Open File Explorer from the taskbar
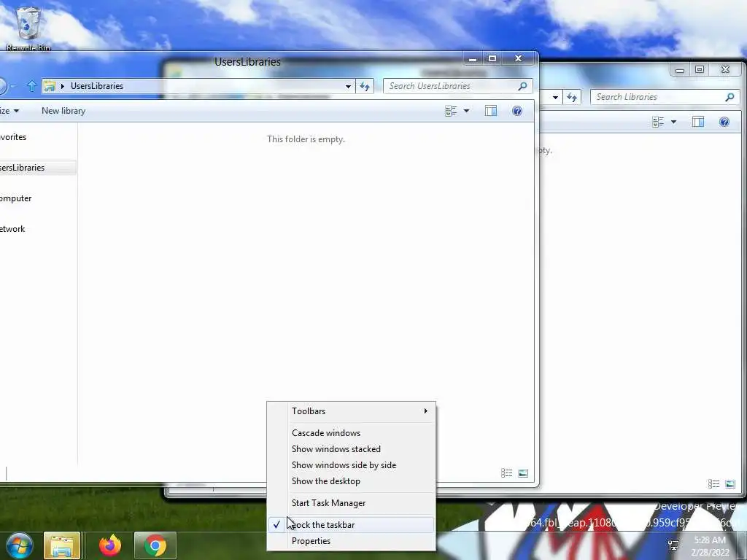The width and height of the screenshot is (747, 560). (x=62, y=545)
